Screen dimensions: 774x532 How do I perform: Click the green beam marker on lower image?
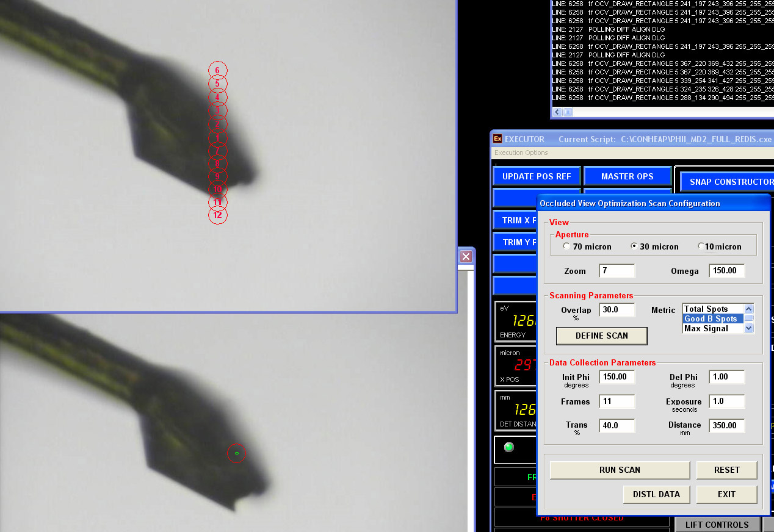236,453
